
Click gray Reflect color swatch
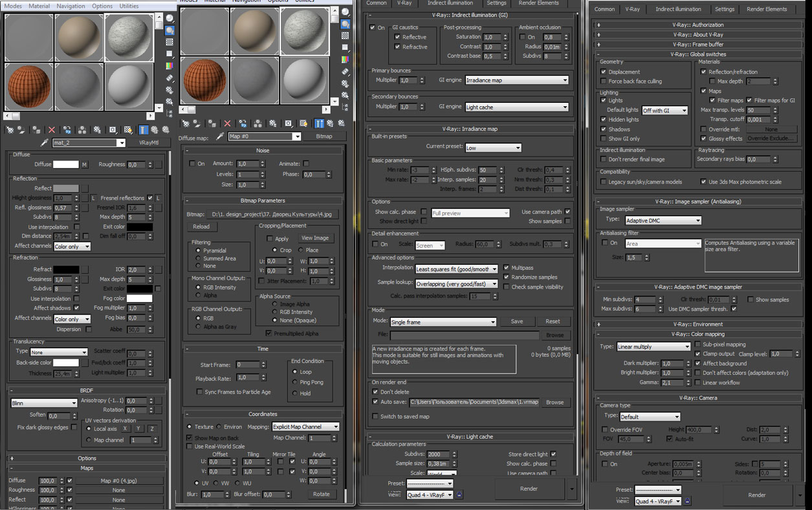click(x=66, y=188)
